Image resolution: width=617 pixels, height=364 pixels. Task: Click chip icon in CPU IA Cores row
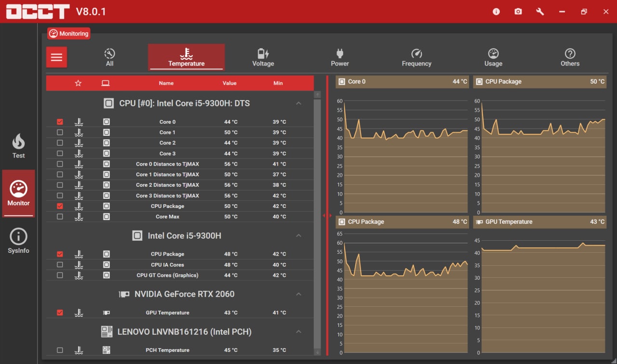point(106,265)
